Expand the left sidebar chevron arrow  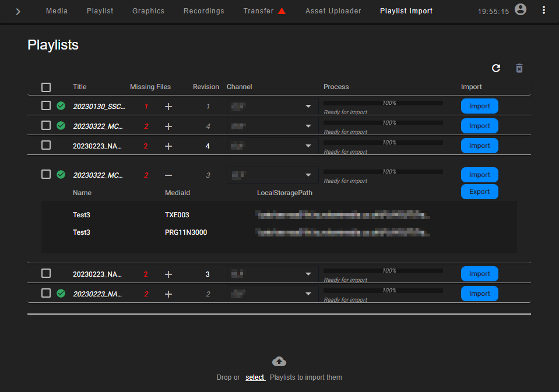point(18,11)
